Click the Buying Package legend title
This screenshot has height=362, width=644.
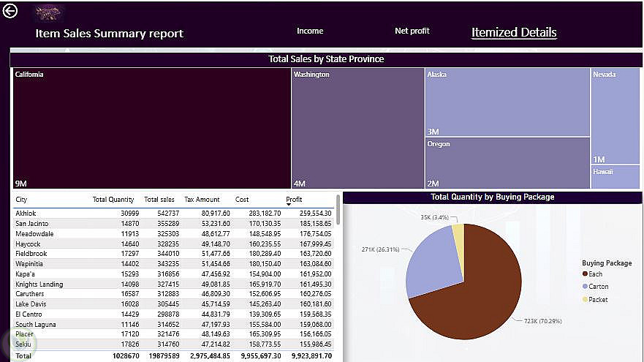tap(607, 263)
